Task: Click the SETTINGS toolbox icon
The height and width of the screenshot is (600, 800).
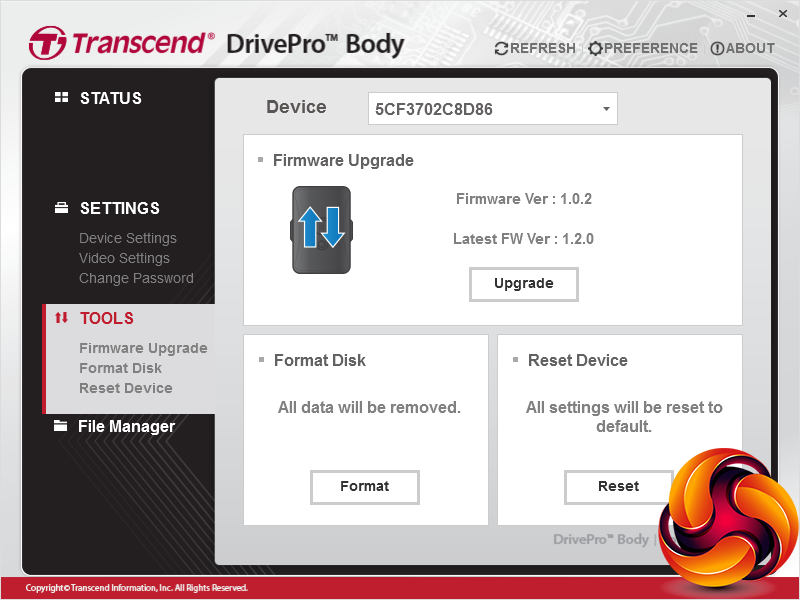Action: pos(61,208)
